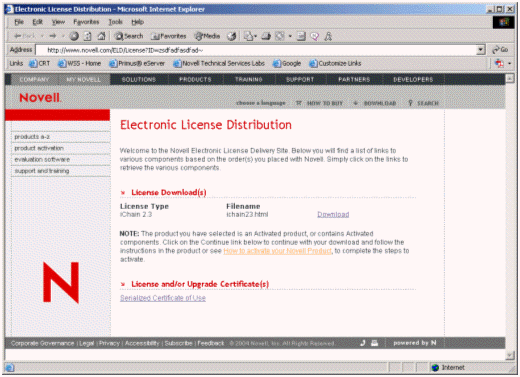Open the WSS - Home link shortcut
The height and width of the screenshot is (377, 520).
click(79, 63)
